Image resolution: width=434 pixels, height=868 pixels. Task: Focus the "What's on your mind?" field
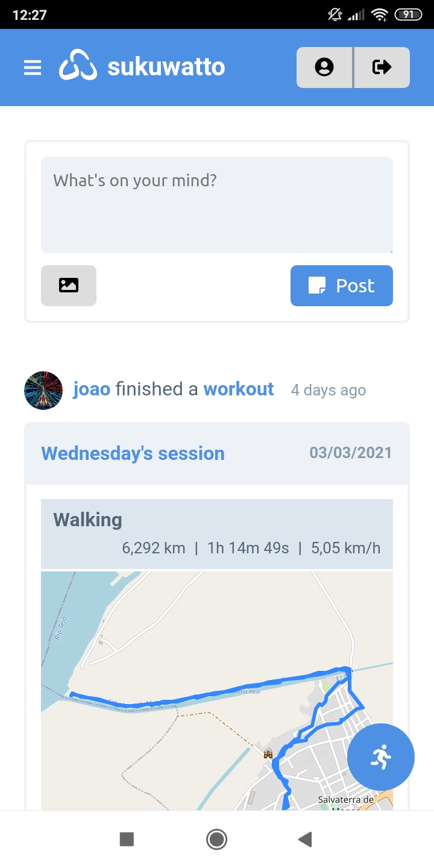tap(217, 205)
